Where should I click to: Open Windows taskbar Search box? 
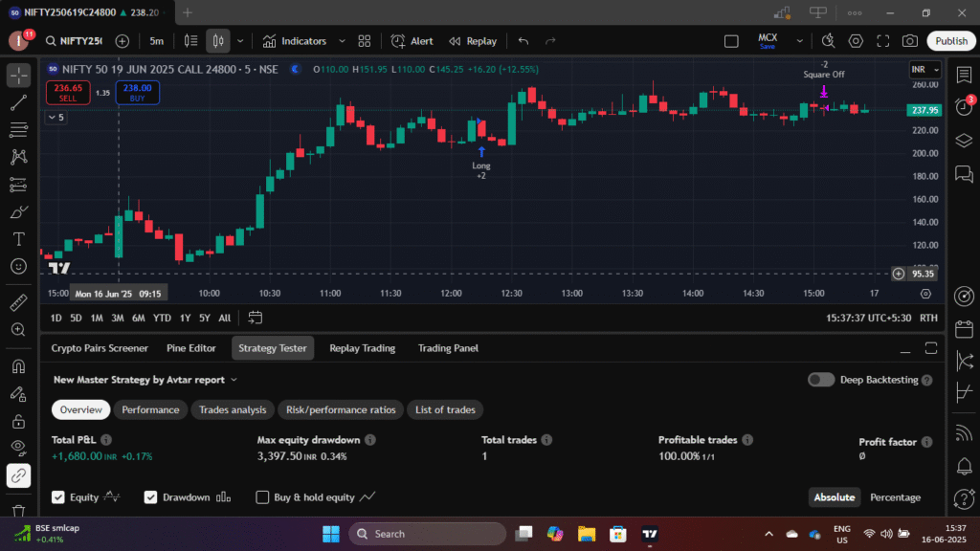pos(428,534)
